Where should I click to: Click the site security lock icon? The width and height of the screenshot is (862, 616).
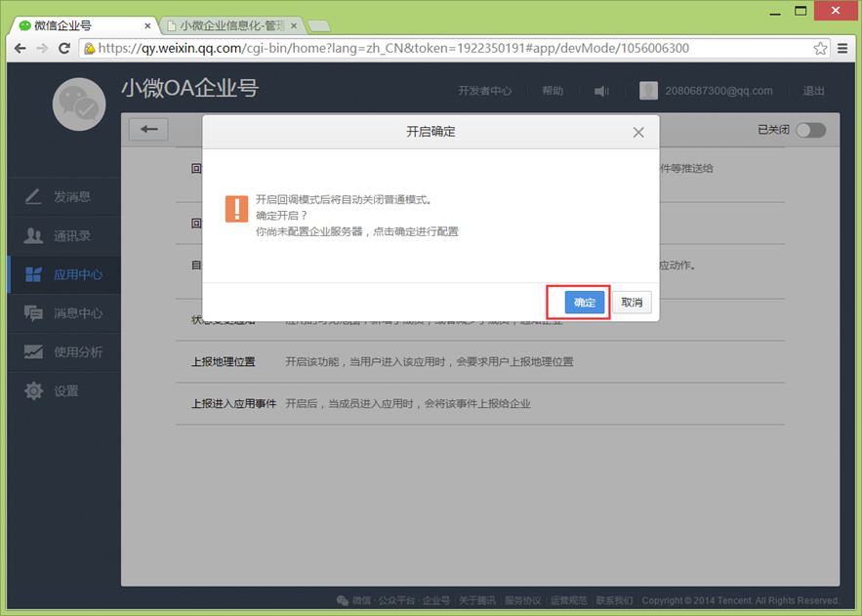pos(89,49)
